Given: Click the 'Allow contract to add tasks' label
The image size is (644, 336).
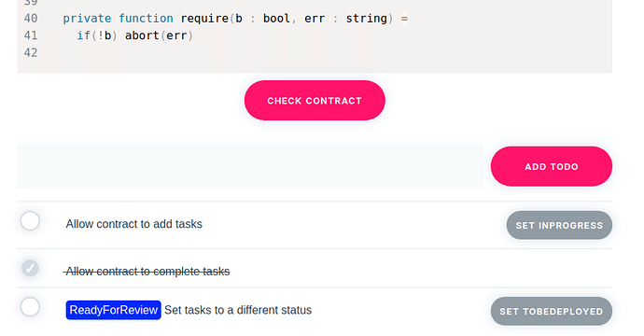Looking at the screenshot, I should (133, 224).
